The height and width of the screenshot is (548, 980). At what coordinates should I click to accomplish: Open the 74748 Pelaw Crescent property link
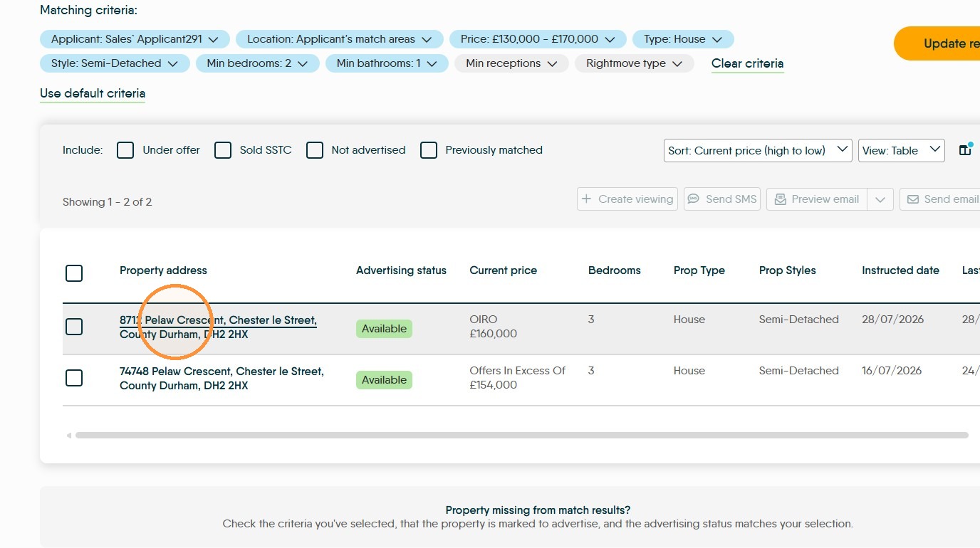tap(221, 379)
